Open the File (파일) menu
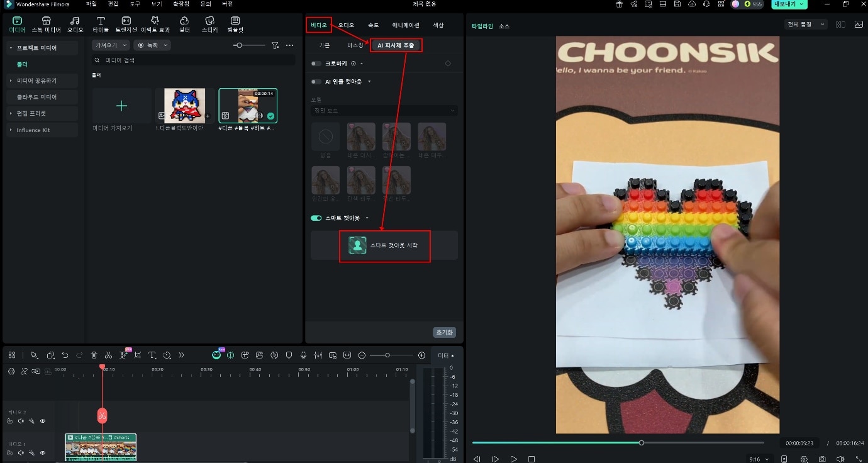The height and width of the screenshot is (463, 868). pos(91,4)
